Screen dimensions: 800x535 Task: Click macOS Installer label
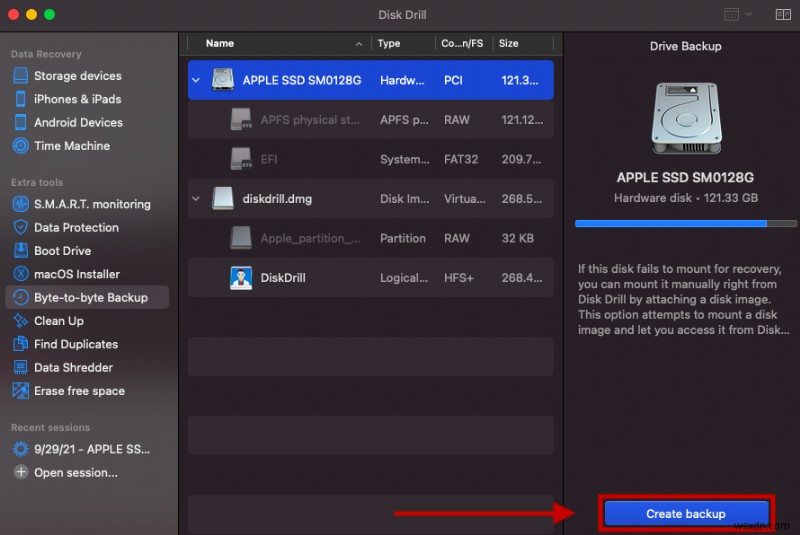click(x=77, y=274)
